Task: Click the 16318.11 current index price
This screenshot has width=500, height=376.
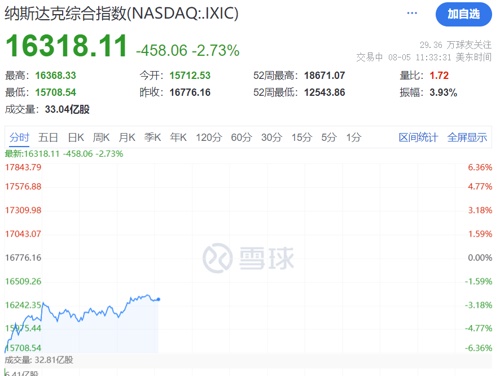Action: (66, 46)
